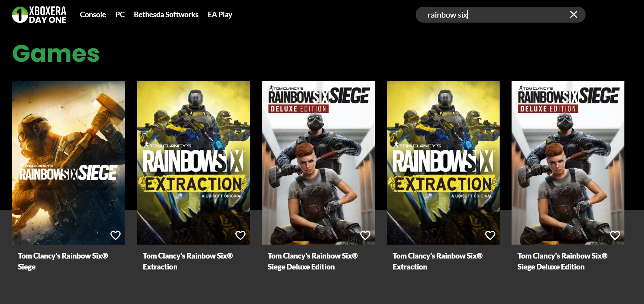Click the XboxEra Day One logo
This screenshot has width=644, height=304.
tap(39, 15)
